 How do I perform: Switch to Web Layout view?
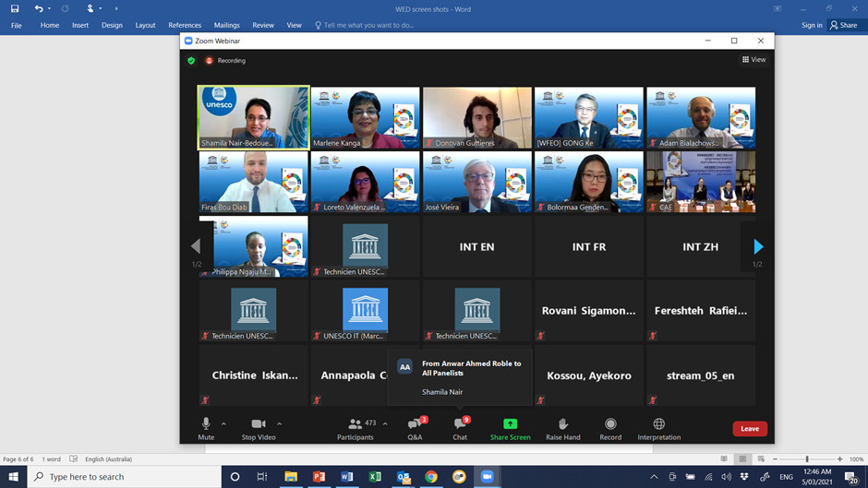761,459
